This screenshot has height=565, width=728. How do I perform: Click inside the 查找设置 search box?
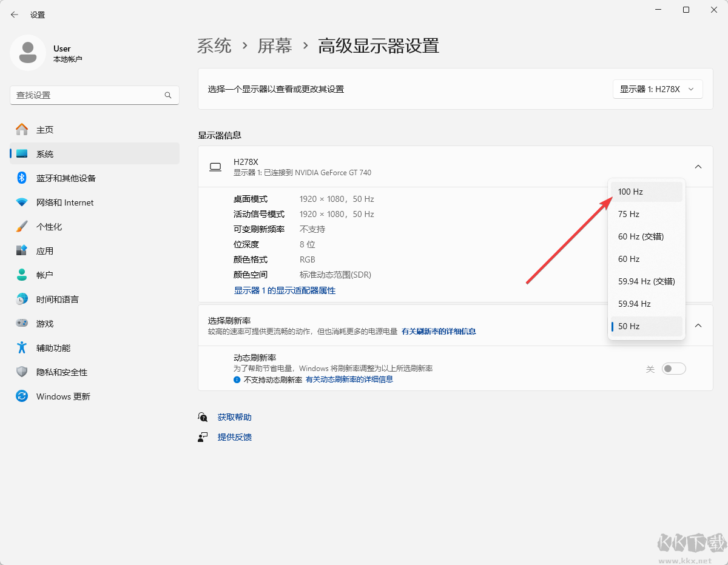(94, 95)
